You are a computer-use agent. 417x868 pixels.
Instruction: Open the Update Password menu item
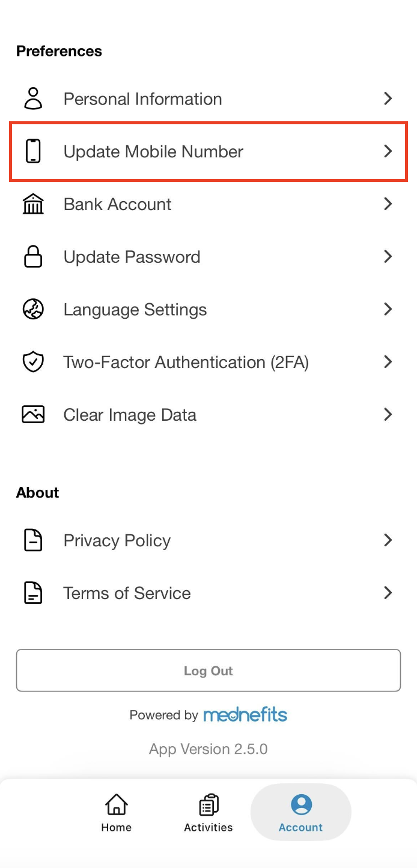pyautogui.click(x=132, y=257)
